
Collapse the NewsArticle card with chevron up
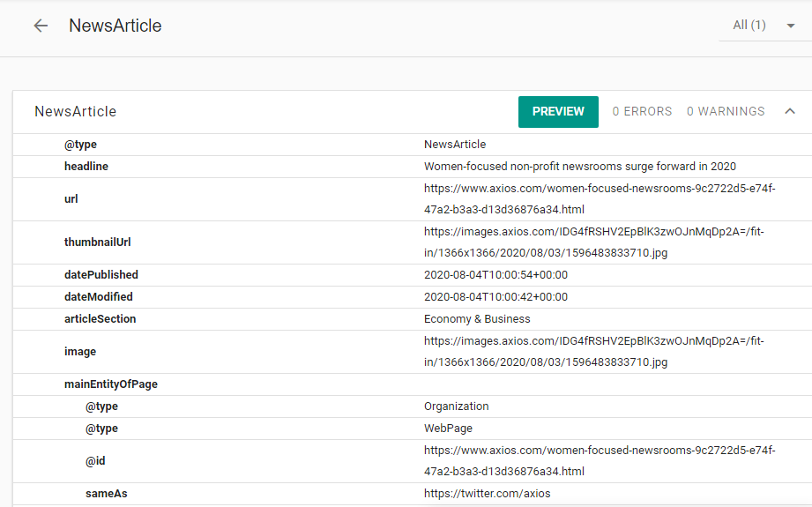point(790,111)
